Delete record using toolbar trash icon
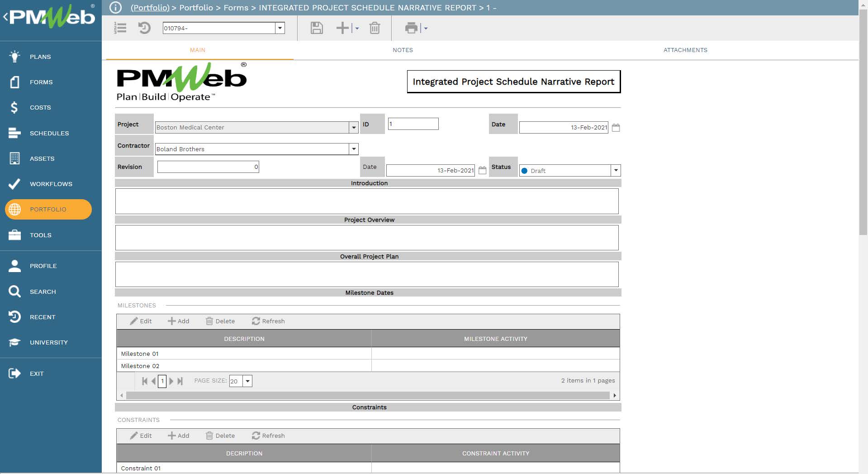This screenshot has height=474, width=868. tap(375, 28)
